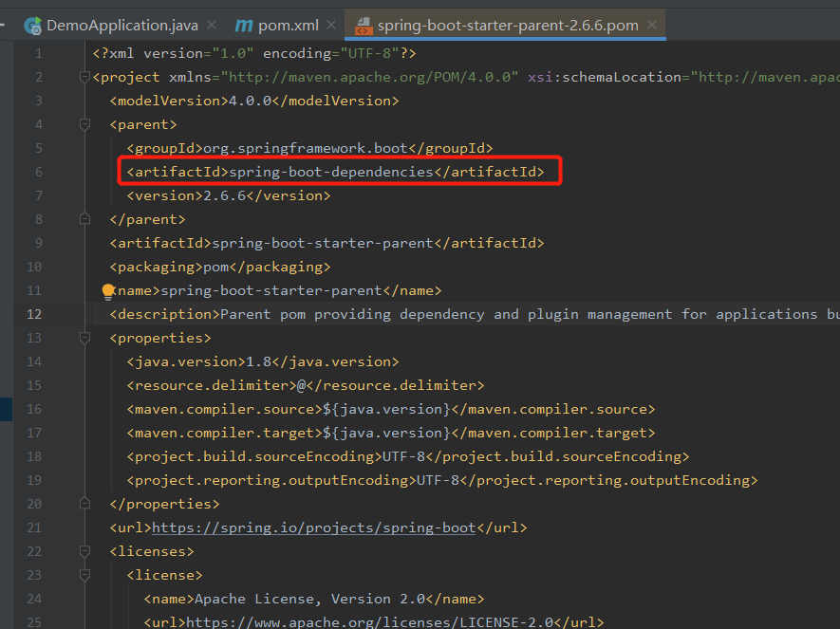Click the resource.delimiter @ value
This screenshot has height=629, width=840.
point(301,385)
